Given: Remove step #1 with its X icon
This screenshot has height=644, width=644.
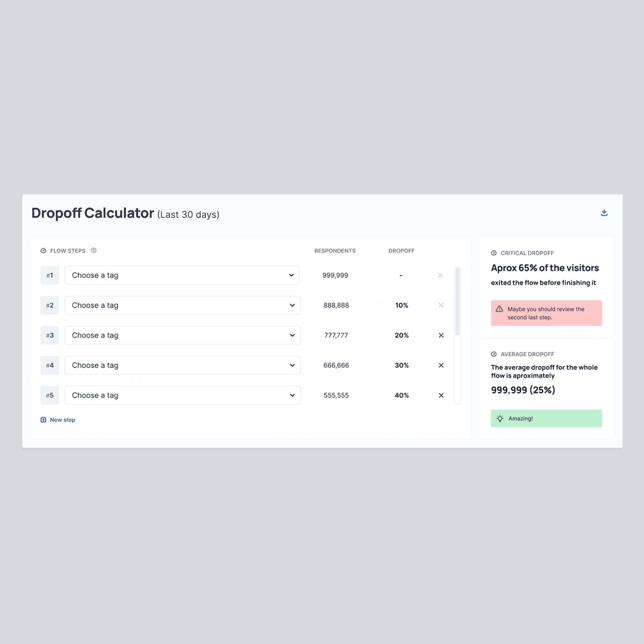Looking at the screenshot, I should [x=440, y=275].
